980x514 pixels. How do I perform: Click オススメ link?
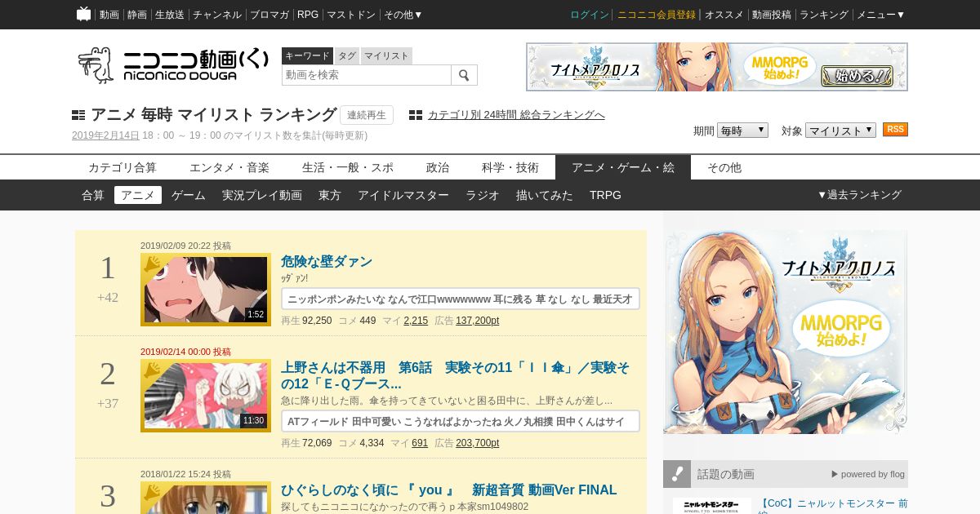point(724,15)
